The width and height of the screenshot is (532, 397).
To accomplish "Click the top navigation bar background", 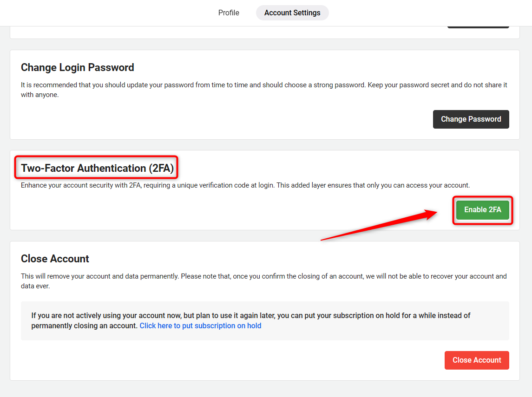I will (102, 13).
